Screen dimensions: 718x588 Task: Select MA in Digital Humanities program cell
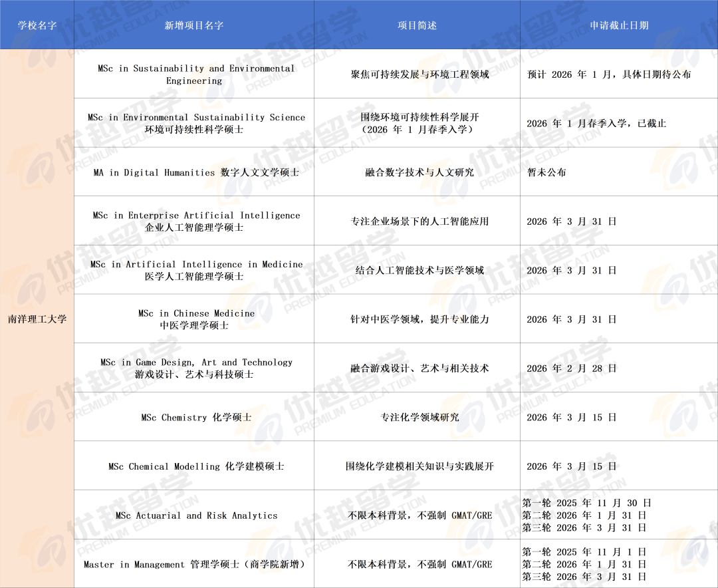tap(195, 172)
